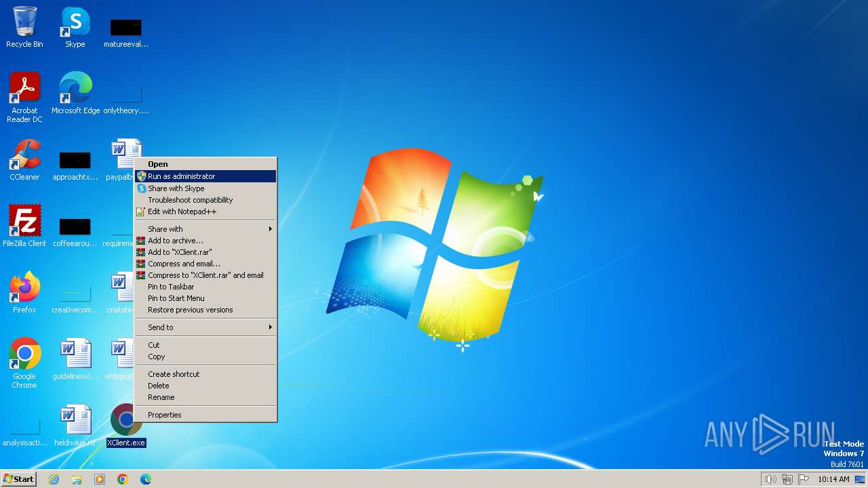Viewport: 868px width, 488px height.
Task: Choose Open in the context menu
Action: pos(205,164)
